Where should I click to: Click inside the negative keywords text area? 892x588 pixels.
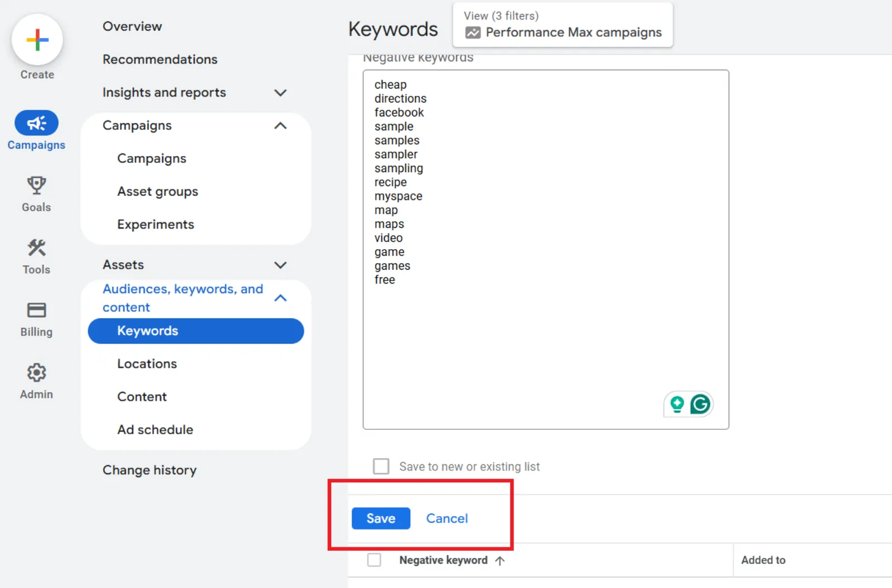click(546, 250)
